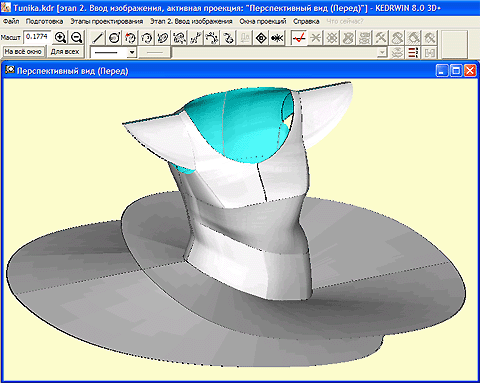This screenshot has height=383, width=480.
Task: Toggle the crossed hammers tool button
Action: coord(380,38)
